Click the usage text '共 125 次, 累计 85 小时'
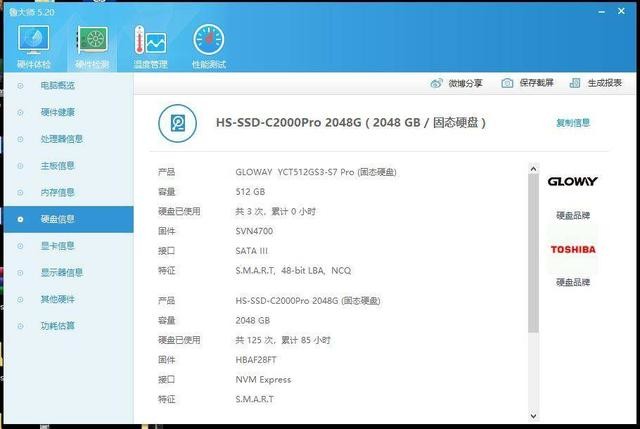640x429 pixels. coord(283,340)
